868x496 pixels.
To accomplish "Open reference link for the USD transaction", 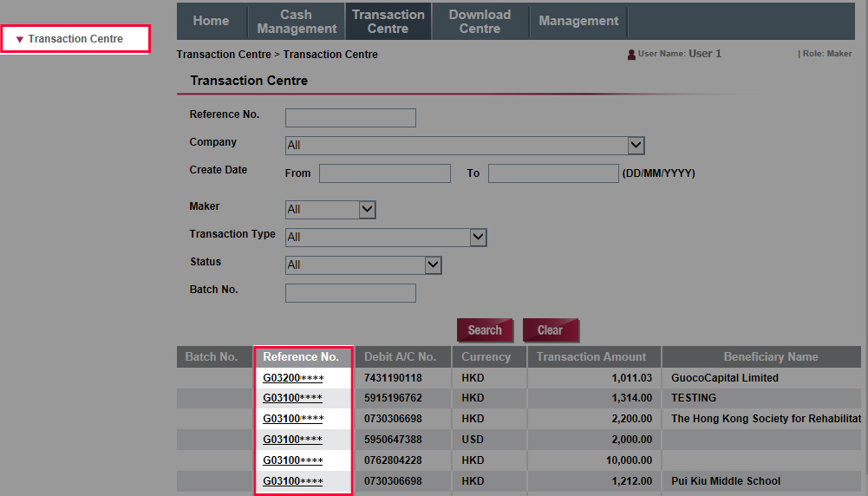I will [x=293, y=440].
